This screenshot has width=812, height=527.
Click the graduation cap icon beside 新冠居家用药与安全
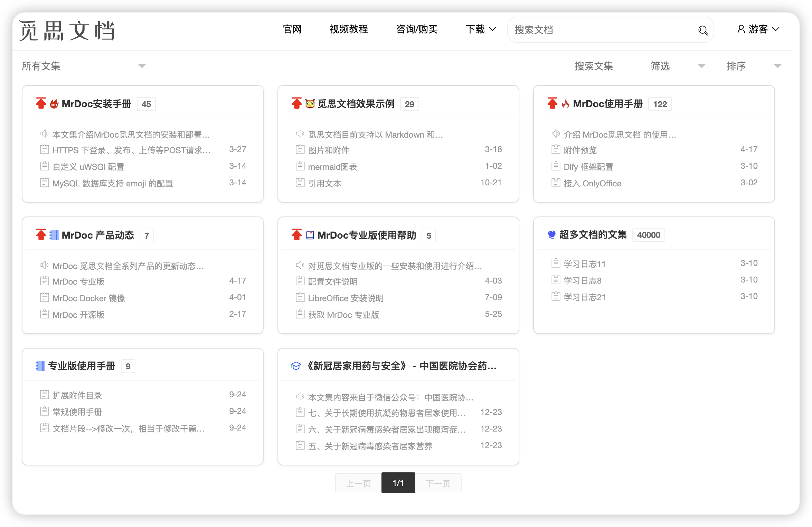(296, 366)
